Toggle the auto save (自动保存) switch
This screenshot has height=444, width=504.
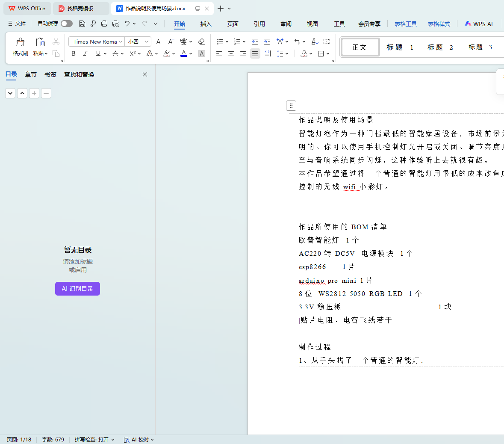(66, 24)
